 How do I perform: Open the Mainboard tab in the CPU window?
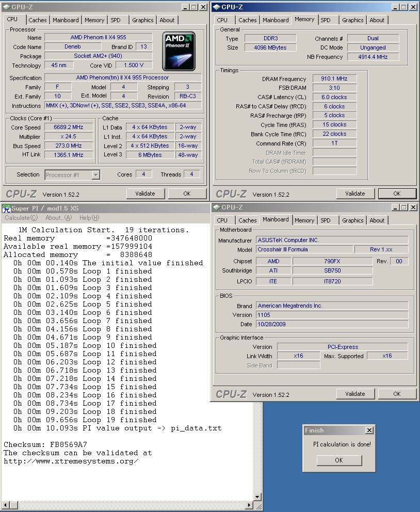click(66, 20)
